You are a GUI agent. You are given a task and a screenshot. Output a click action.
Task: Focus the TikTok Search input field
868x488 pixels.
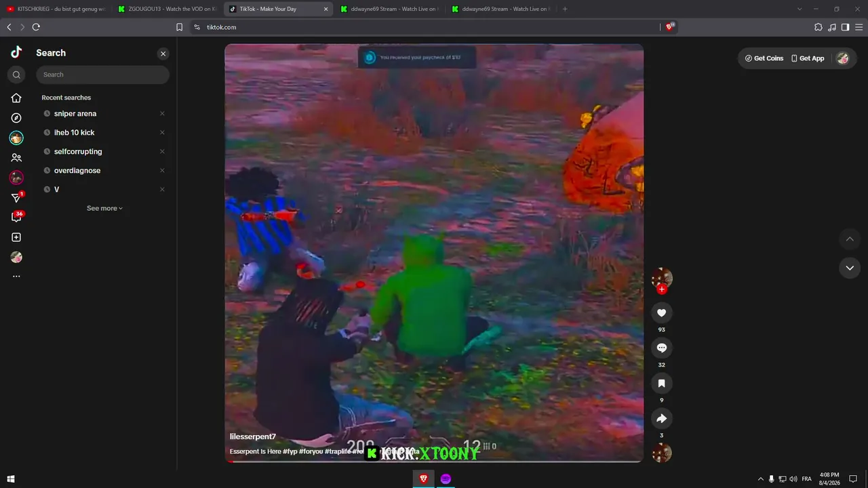click(103, 75)
